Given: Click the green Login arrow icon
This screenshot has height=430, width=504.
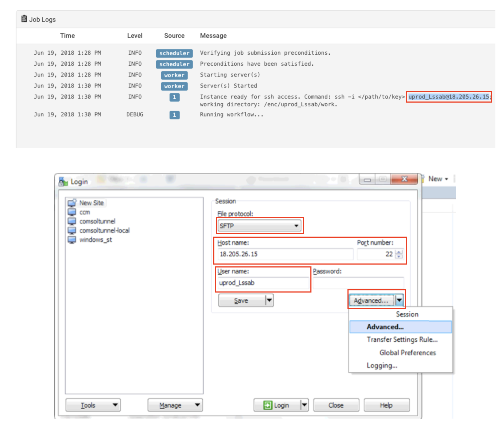Looking at the screenshot, I should point(267,405).
